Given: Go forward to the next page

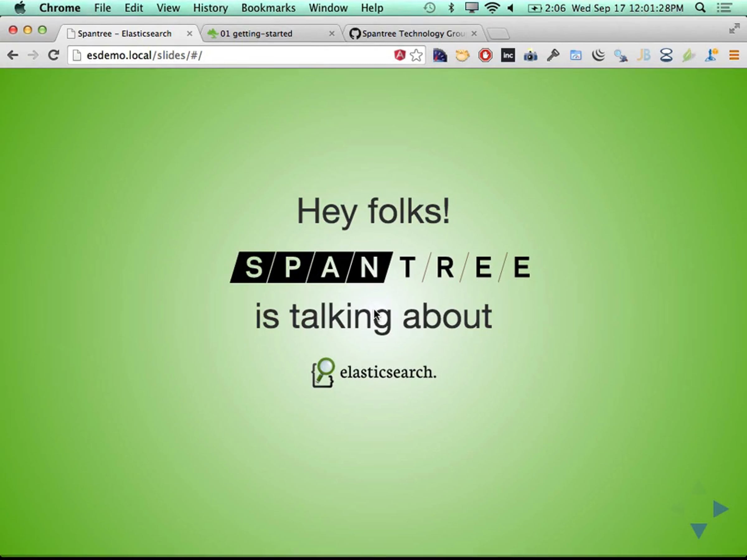Looking at the screenshot, I should 33,55.
